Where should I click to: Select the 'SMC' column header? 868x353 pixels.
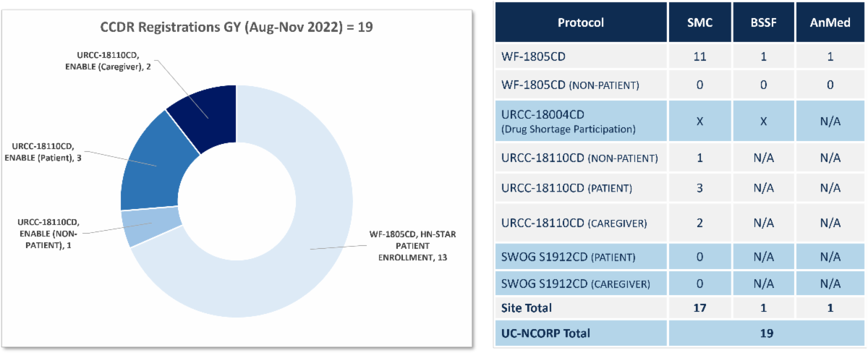click(x=701, y=22)
